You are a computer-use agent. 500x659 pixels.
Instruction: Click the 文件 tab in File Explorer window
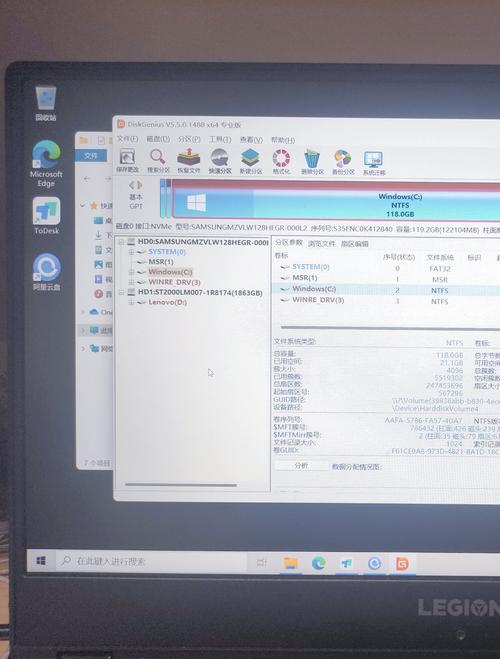pos(91,156)
